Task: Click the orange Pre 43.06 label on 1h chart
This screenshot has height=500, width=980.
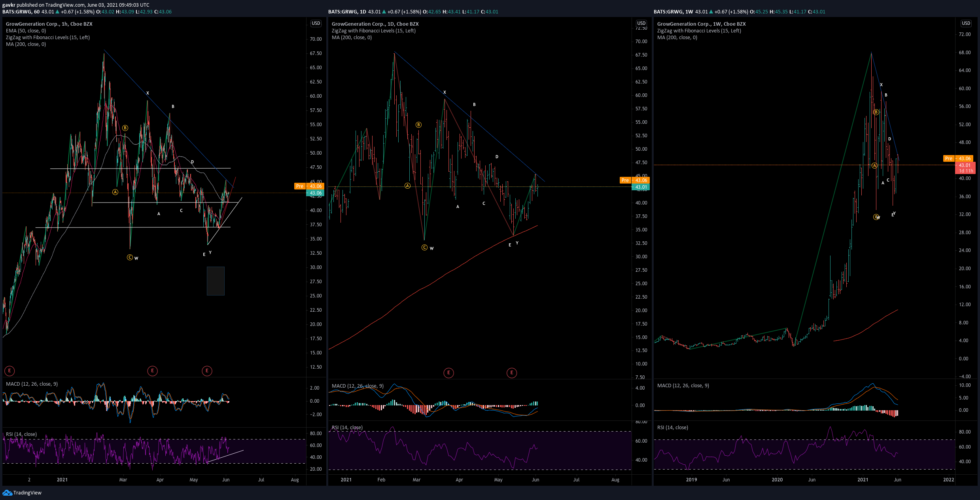Action: click(x=309, y=186)
